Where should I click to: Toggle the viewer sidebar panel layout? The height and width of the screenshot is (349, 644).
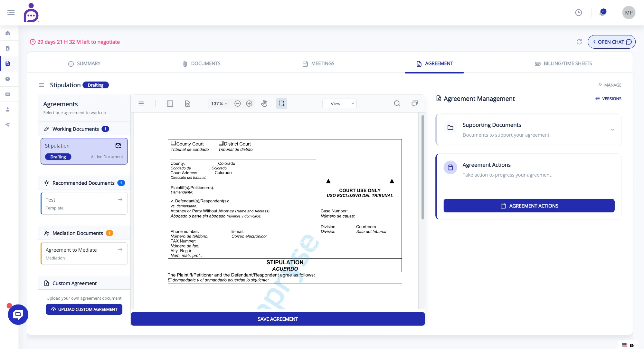tap(170, 103)
